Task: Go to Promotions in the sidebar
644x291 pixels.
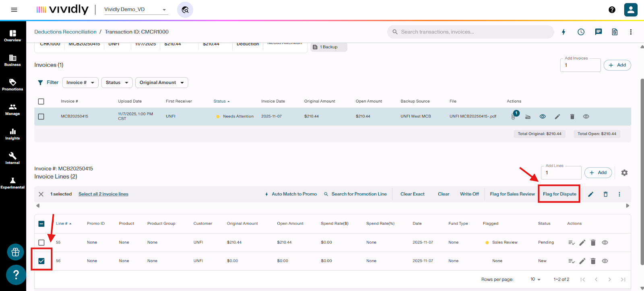Action: [x=13, y=84]
